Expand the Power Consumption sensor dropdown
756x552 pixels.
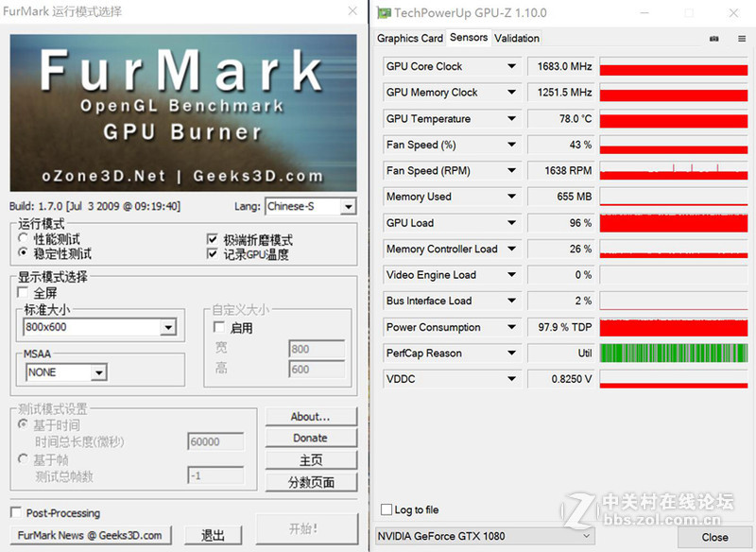(511, 327)
